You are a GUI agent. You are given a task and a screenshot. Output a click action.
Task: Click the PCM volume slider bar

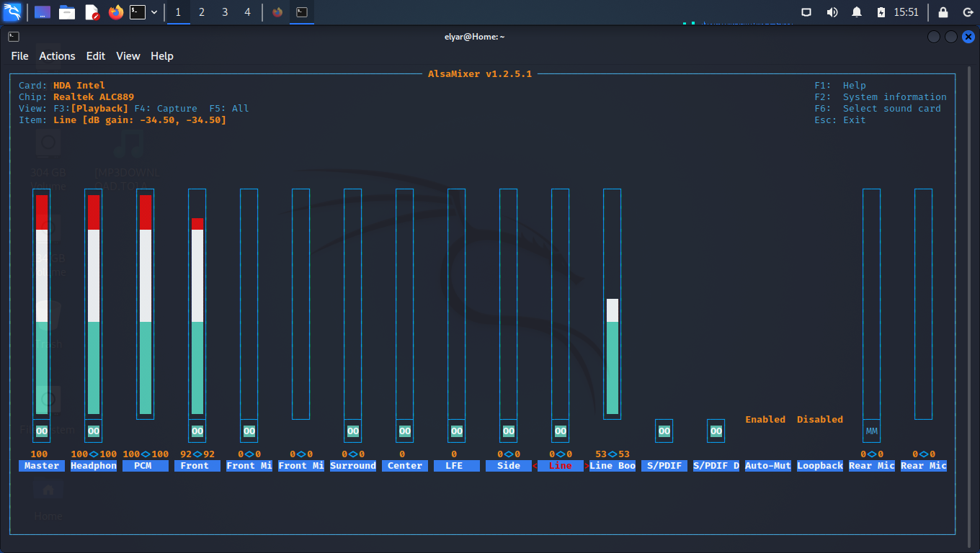[146, 304]
